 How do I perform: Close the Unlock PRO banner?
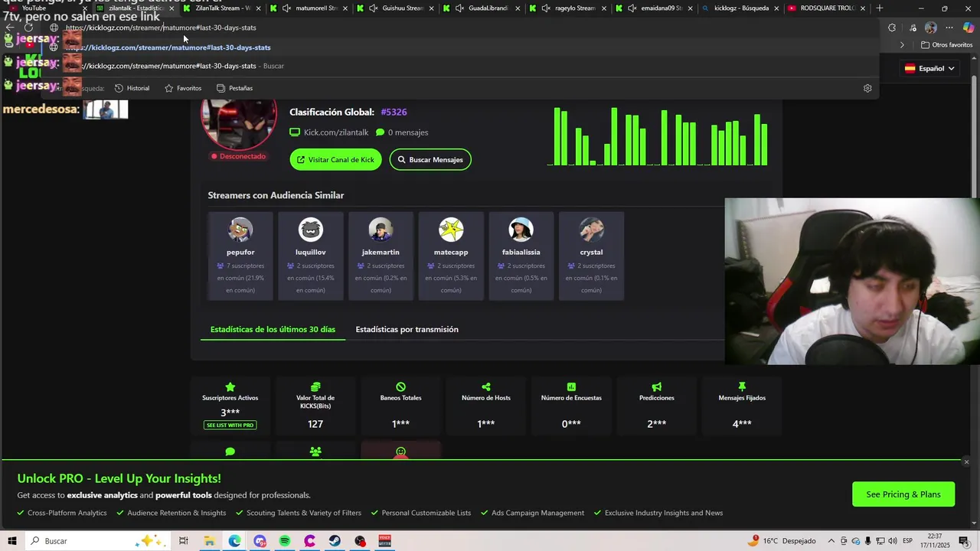(x=966, y=461)
